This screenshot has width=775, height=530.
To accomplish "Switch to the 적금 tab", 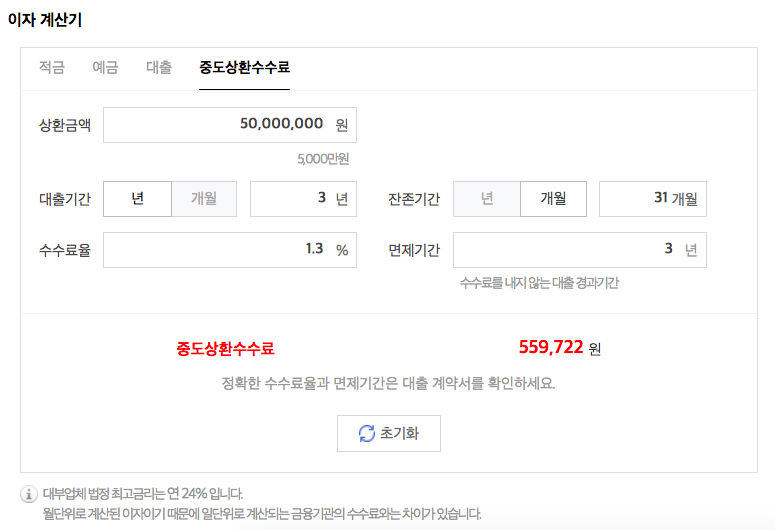I will pyautogui.click(x=52, y=67).
